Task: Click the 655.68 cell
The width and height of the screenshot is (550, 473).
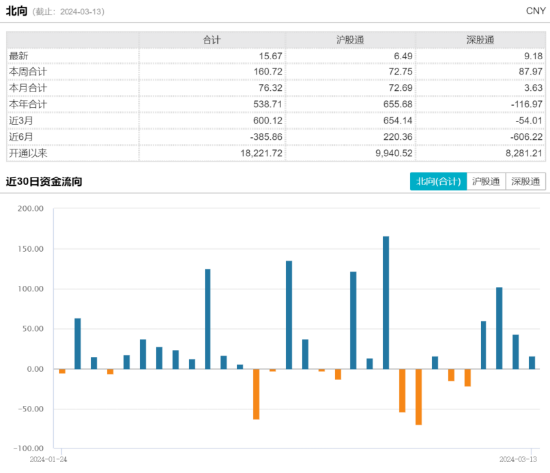Action: coord(398,104)
